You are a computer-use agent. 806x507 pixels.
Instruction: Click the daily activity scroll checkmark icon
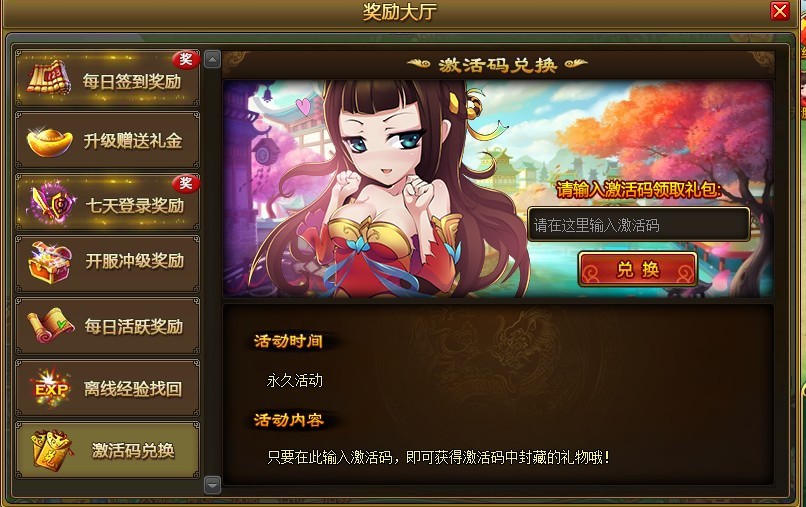(50, 325)
